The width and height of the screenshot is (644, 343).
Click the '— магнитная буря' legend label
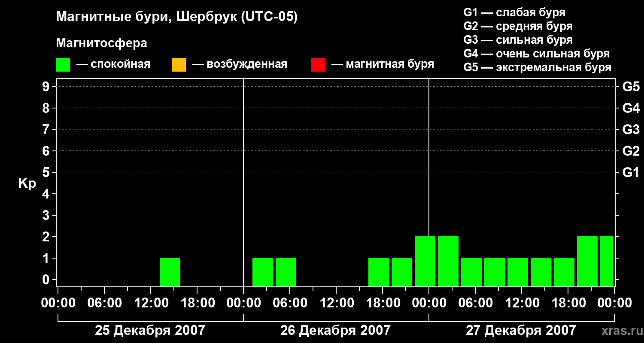tap(383, 64)
